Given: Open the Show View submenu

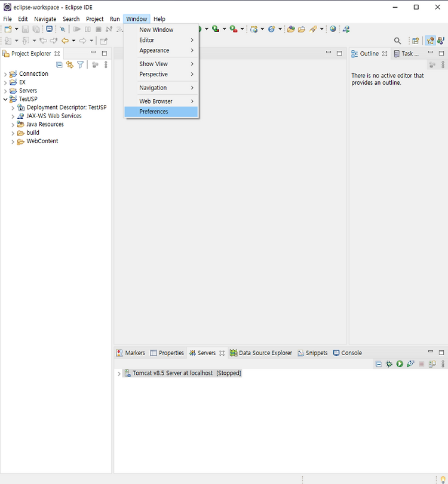Looking at the screenshot, I should [x=161, y=64].
